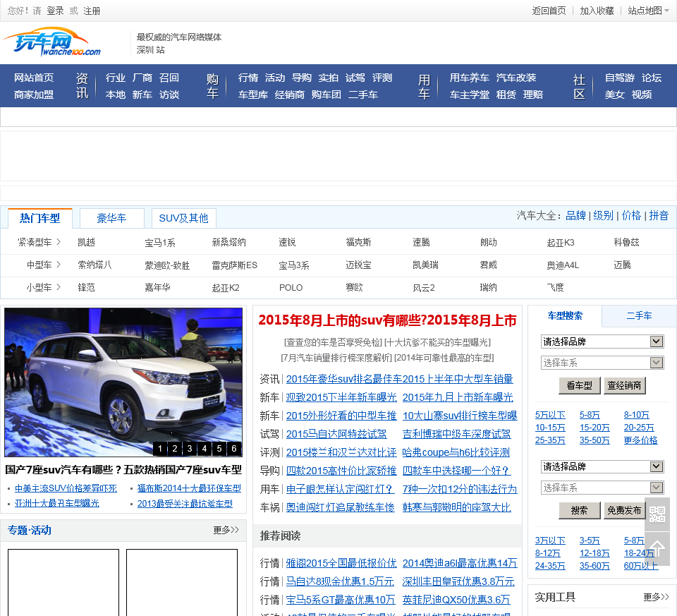677x616 pixels.
Task: Open 请选择品牌 dropdown above 看车型 button
Action: point(602,342)
